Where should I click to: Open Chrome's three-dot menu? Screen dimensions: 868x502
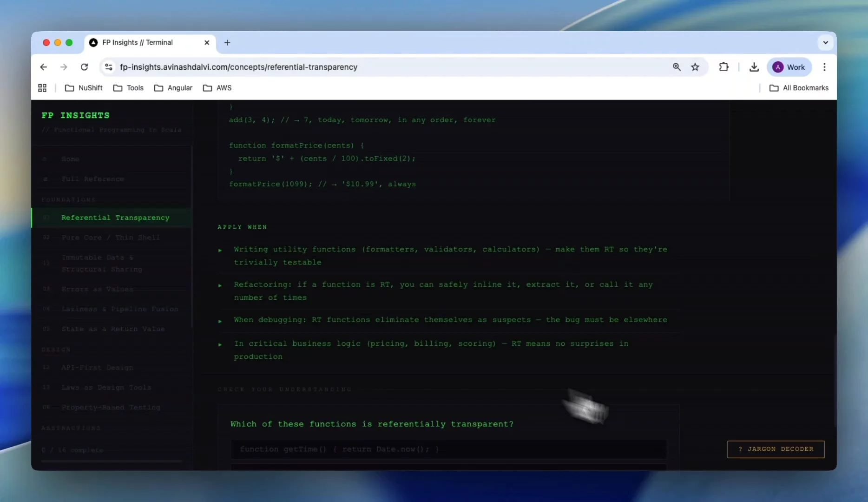click(824, 67)
